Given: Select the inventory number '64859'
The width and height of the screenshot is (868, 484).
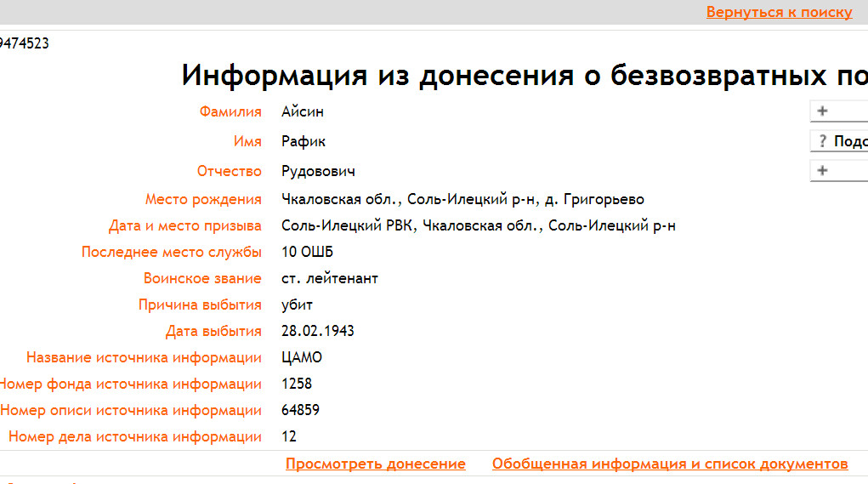Looking at the screenshot, I should 300,410.
